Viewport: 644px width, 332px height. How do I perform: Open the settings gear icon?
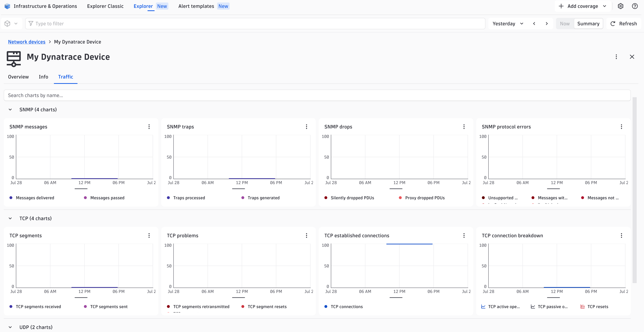click(620, 6)
